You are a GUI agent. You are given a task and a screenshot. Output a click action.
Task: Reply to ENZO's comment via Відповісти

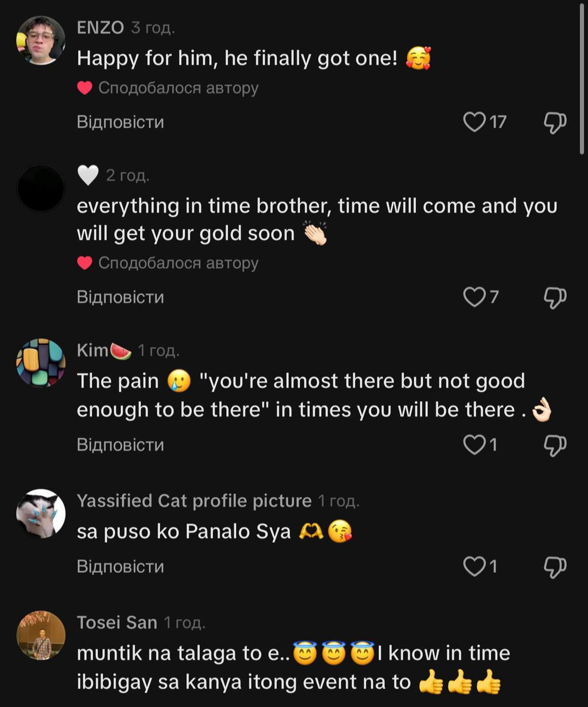pyautogui.click(x=120, y=122)
